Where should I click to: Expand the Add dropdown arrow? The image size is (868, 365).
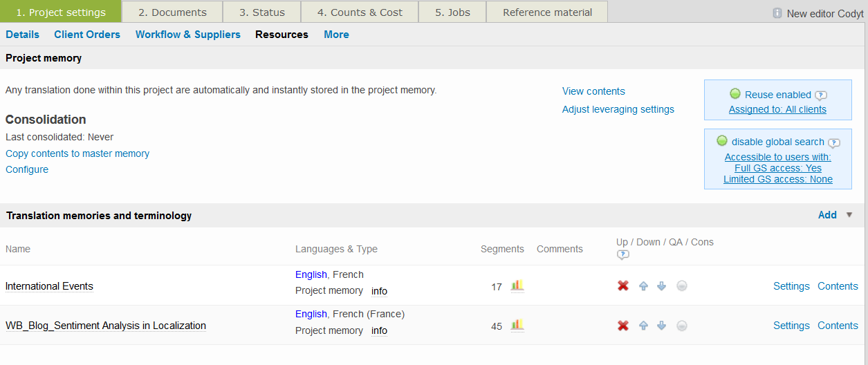pos(849,215)
